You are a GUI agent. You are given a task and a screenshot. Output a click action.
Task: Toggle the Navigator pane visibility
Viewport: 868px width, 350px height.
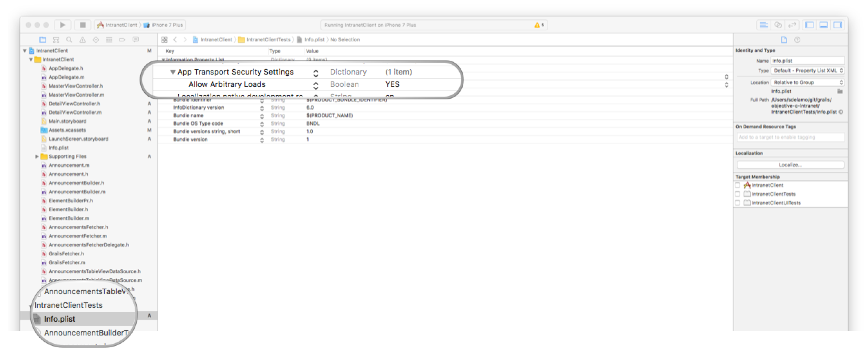(x=809, y=25)
